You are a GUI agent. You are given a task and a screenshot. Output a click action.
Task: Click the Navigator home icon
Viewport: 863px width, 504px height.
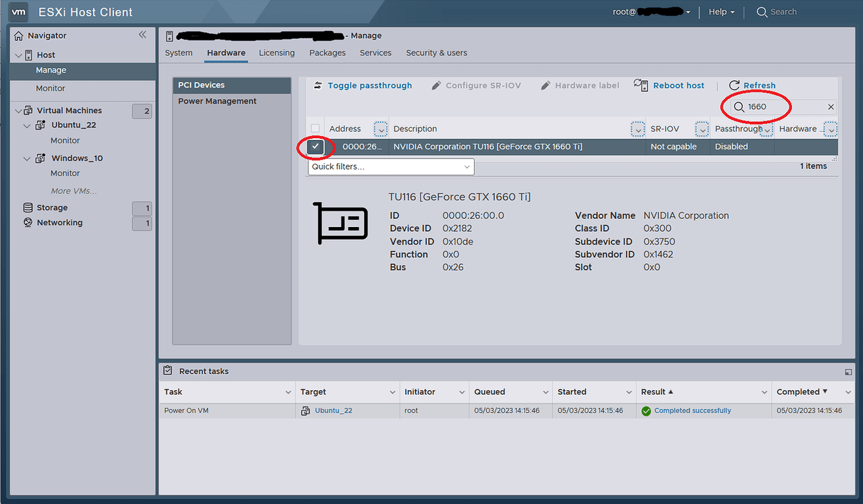pos(19,35)
